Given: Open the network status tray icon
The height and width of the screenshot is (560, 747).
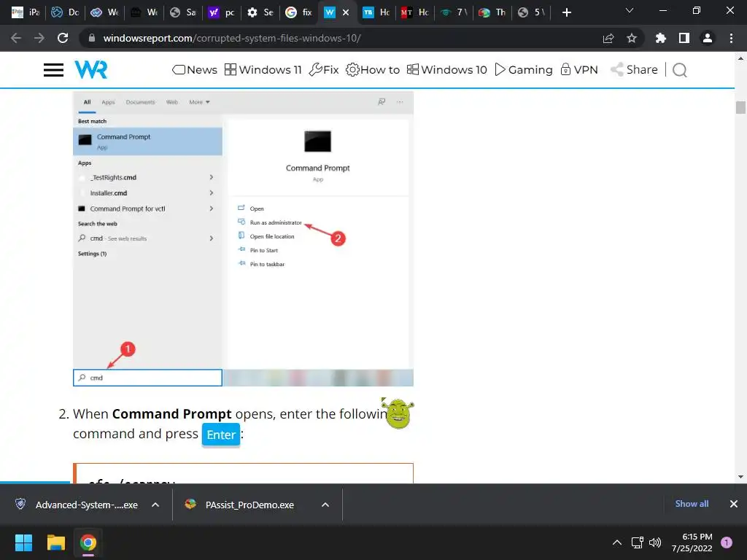Looking at the screenshot, I should click(x=638, y=542).
